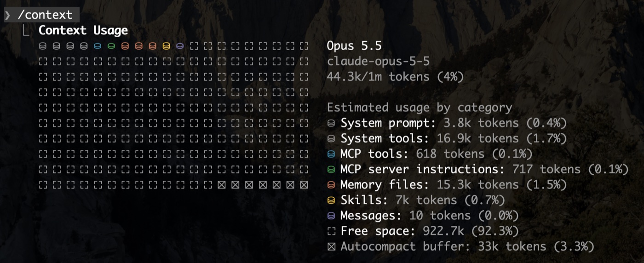Click the 44.3k/1m tokens (4%) total

point(396,77)
